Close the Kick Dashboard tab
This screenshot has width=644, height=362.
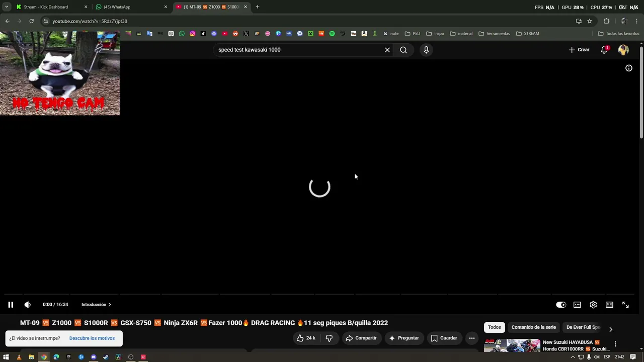tap(86, 7)
